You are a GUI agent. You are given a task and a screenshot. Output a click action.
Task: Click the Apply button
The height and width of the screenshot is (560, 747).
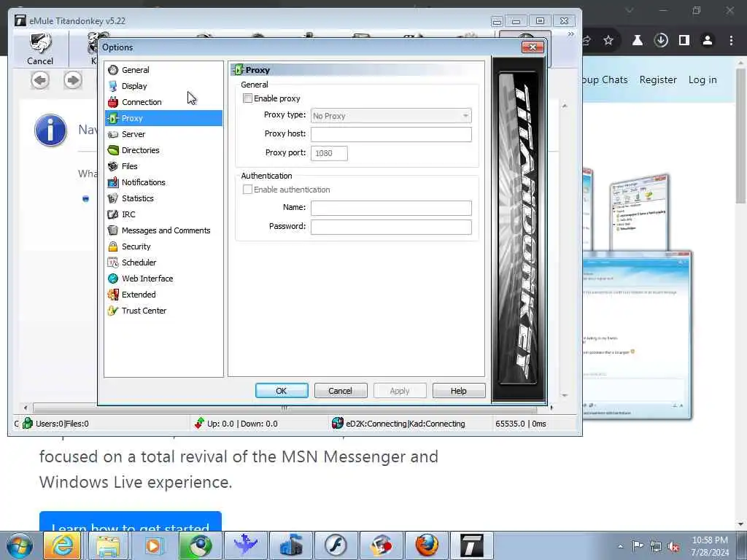click(x=400, y=391)
